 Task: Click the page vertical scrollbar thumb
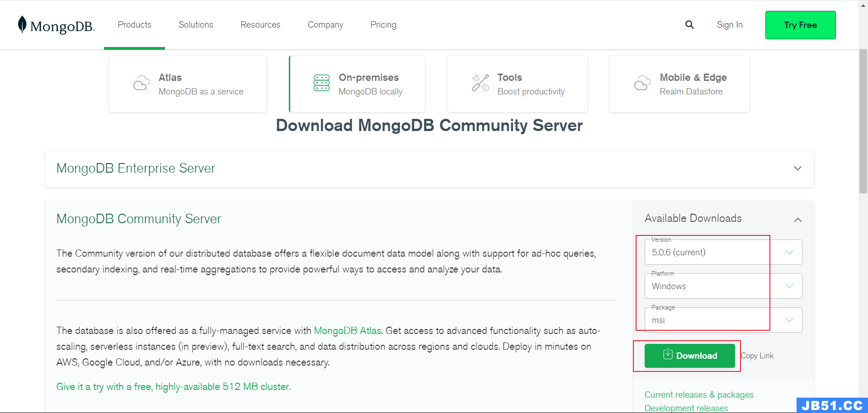863,121
